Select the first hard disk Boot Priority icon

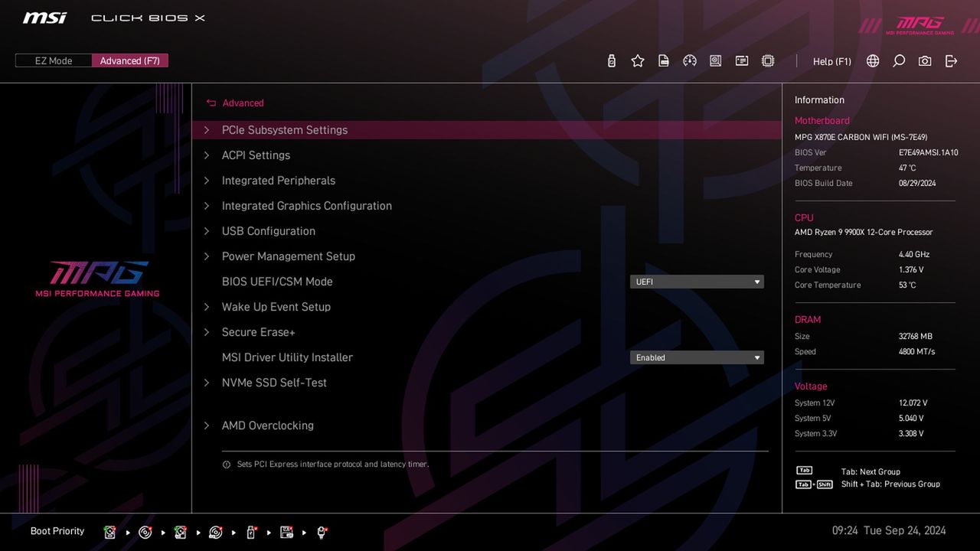pos(110,533)
